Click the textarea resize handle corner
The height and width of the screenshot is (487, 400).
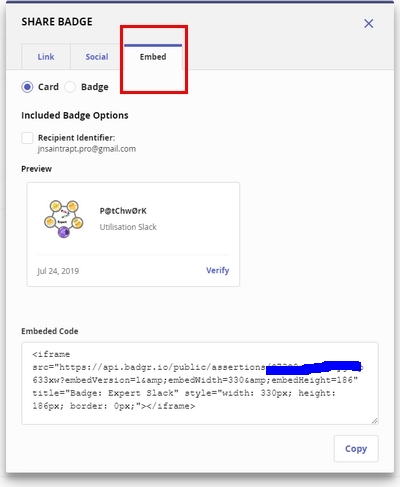375,421
